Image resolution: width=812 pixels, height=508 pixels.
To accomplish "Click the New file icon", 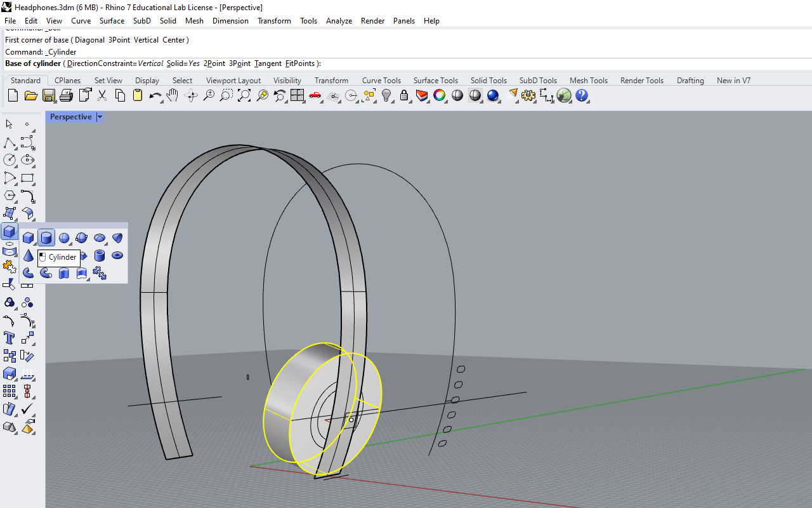I will pos(13,96).
